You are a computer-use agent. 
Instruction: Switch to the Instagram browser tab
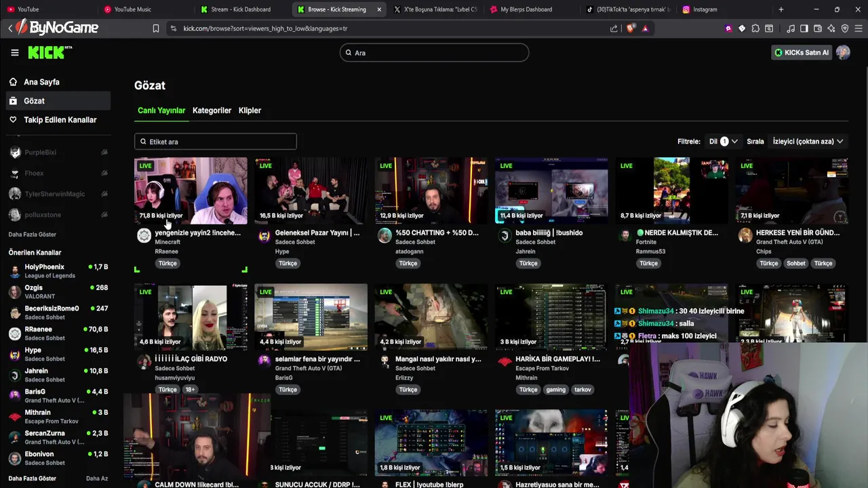pyautogui.click(x=726, y=9)
